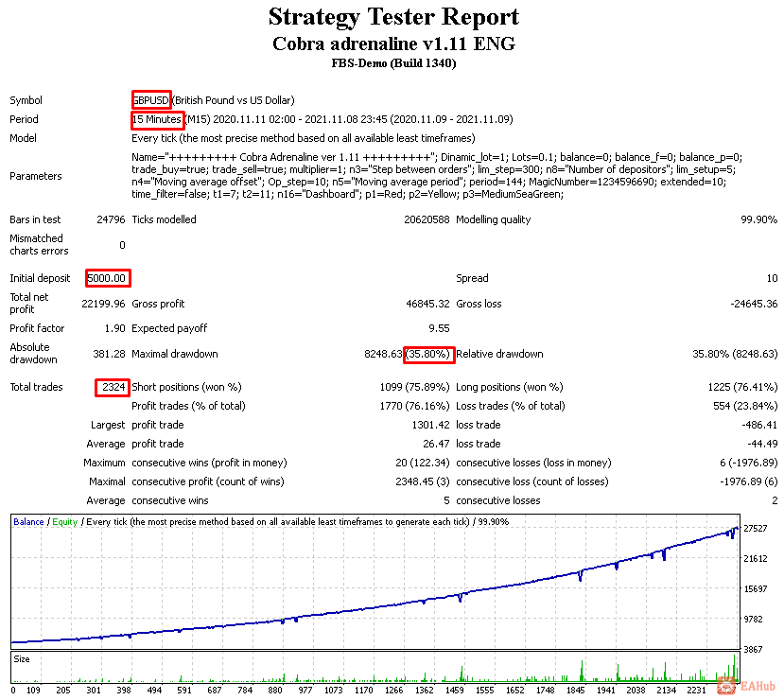This screenshot has height=700, width=784.
Task: Click the blue Balance legend label
Action: 28,522
